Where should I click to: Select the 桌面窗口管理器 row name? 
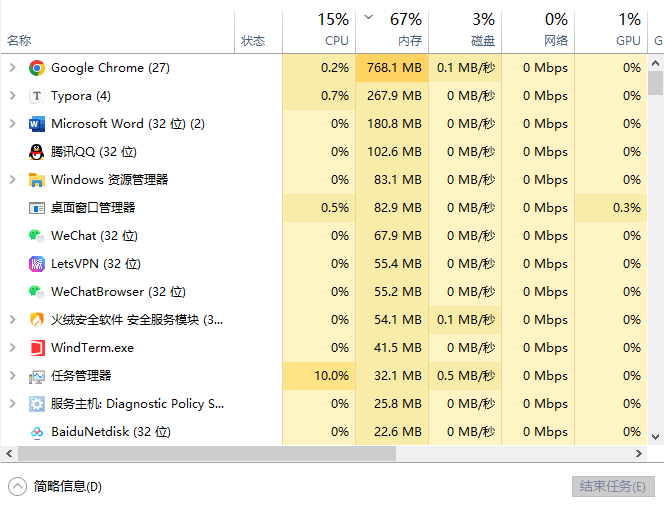pos(93,207)
